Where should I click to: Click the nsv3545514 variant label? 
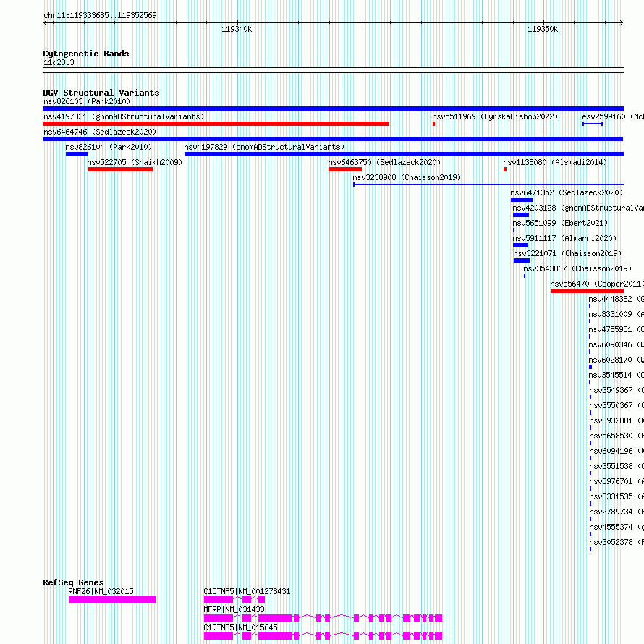pos(616,375)
